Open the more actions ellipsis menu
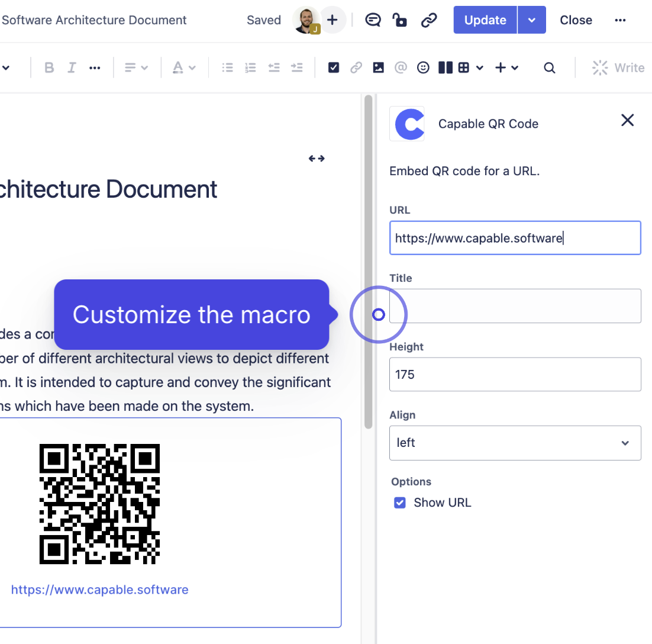 click(x=620, y=20)
